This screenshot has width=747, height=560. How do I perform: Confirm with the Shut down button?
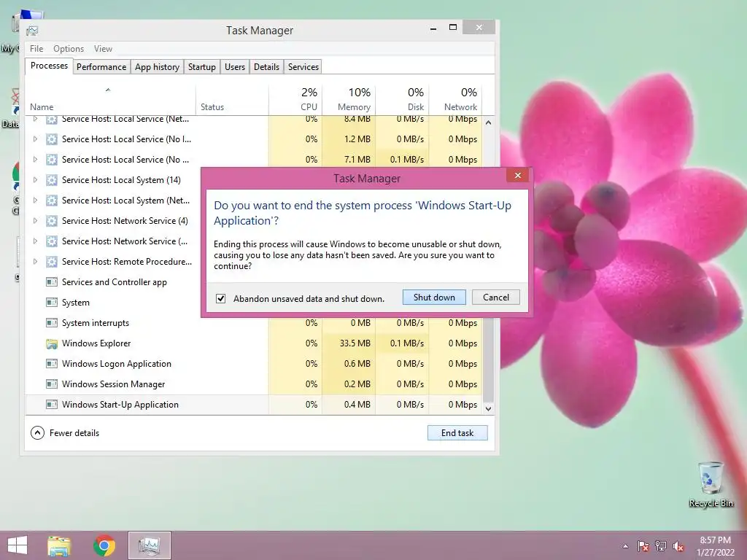point(434,297)
